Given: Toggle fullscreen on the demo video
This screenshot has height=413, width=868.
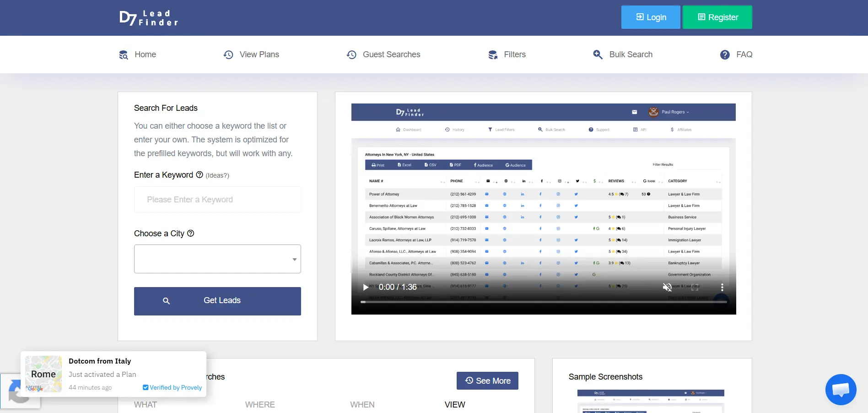Looking at the screenshot, I should pyautogui.click(x=695, y=287).
